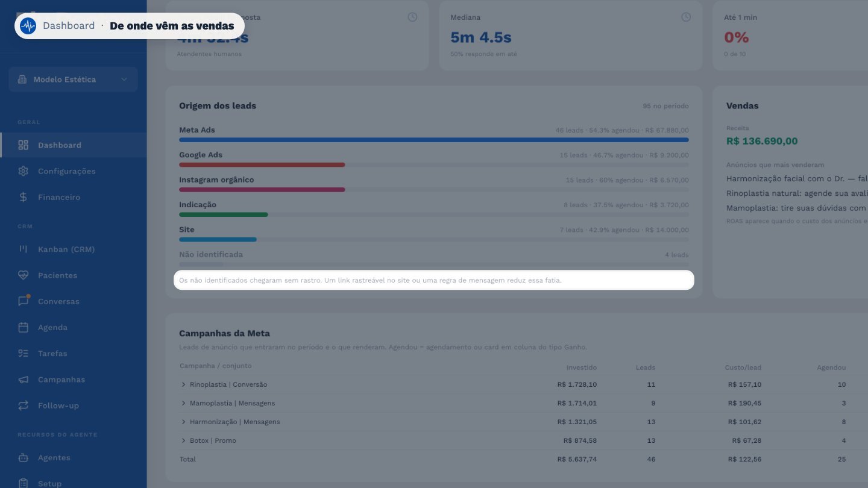Click the Follow-up repeat arrows icon

pos(24,405)
